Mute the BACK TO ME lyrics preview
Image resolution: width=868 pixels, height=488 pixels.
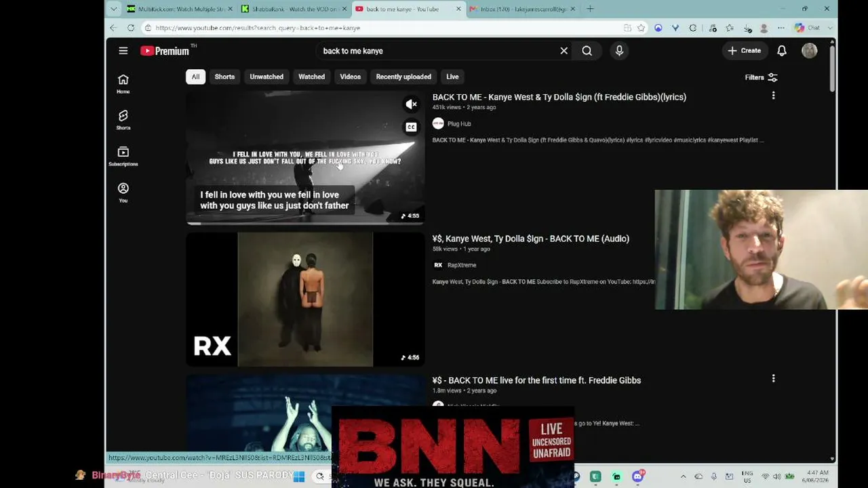tap(411, 104)
